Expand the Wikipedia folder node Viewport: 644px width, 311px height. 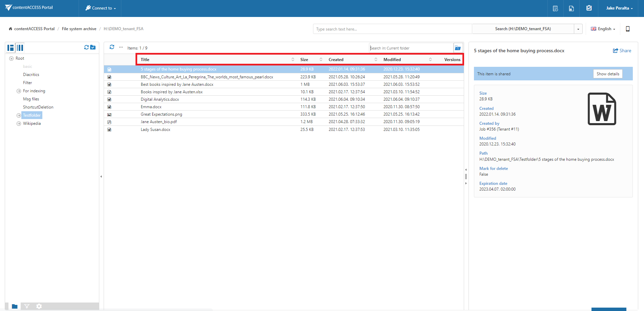pyautogui.click(x=19, y=123)
